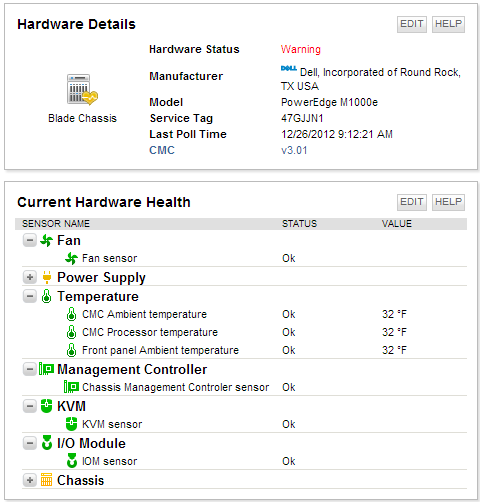This screenshot has height=502, width=480.
Task: Click the Temperature category thermometer icon
Action: pyautogui.click(x=46, y=296)
